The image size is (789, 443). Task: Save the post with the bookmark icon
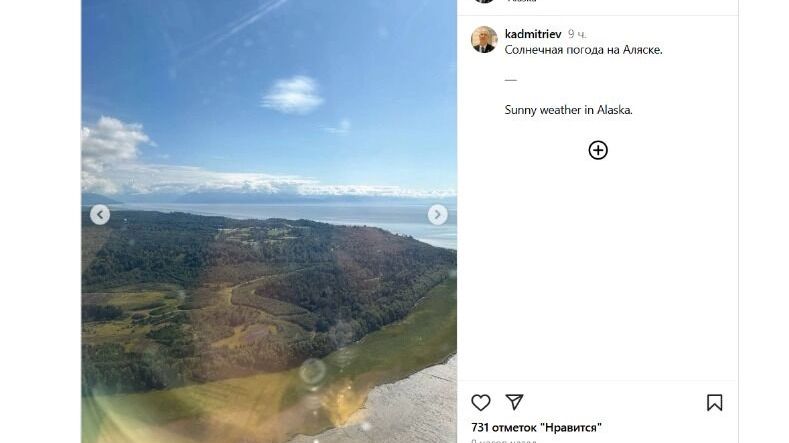pyautogui.click(x=715, y=403)
